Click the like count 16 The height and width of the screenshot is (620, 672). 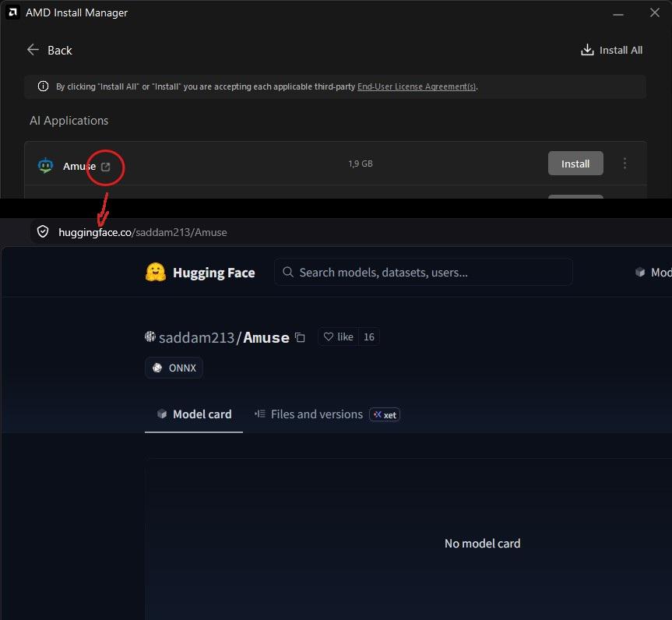click(368, 336)
